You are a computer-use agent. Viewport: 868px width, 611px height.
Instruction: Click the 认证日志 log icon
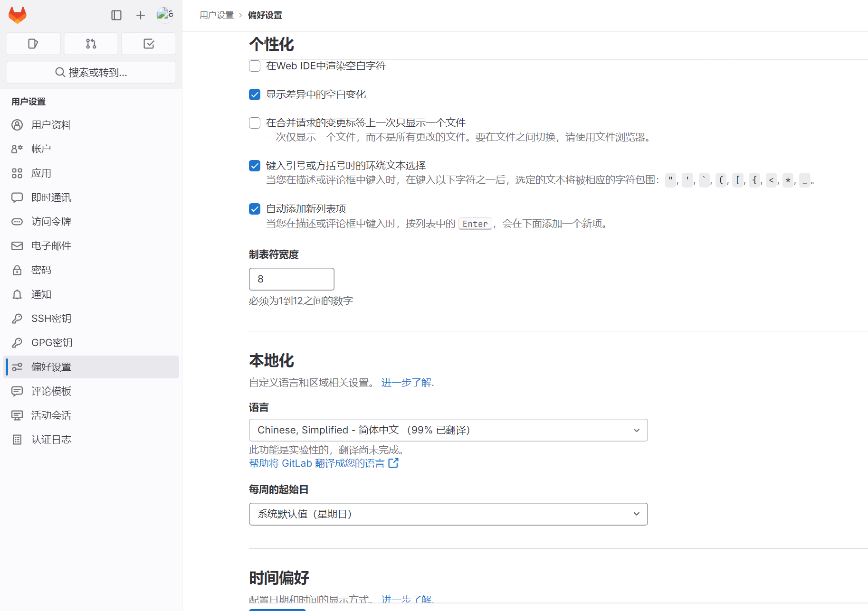[17, 440]
